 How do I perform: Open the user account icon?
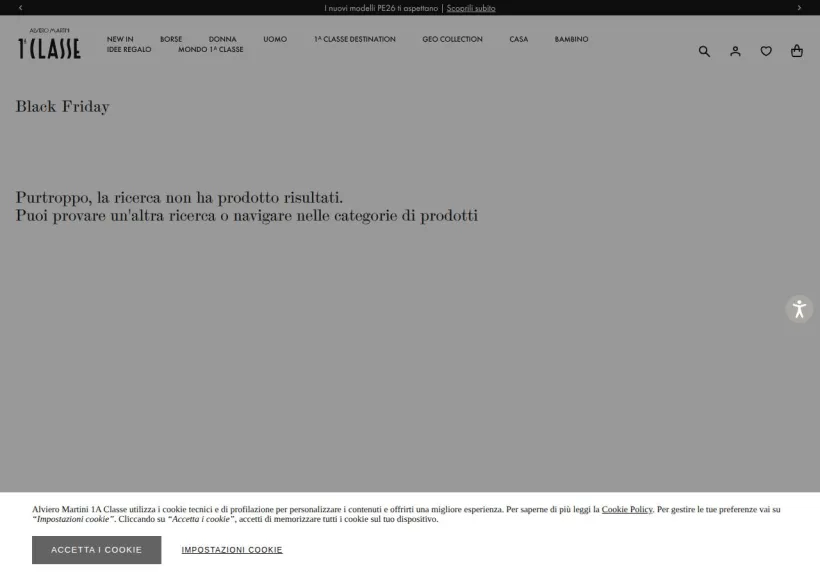735,51
